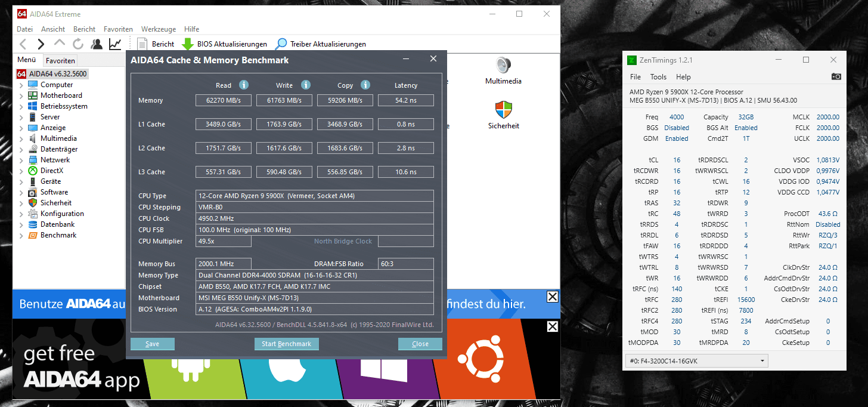Expand the Netzwerk tree node

point(21,160)
